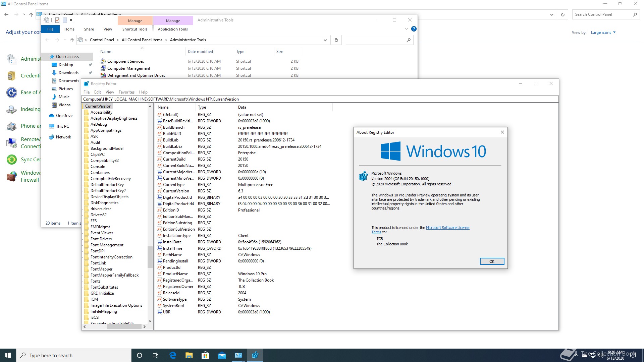Click search box in Administrative Tools window
The width and height of the screenshot is (644, 362).
tap(379, 40)
